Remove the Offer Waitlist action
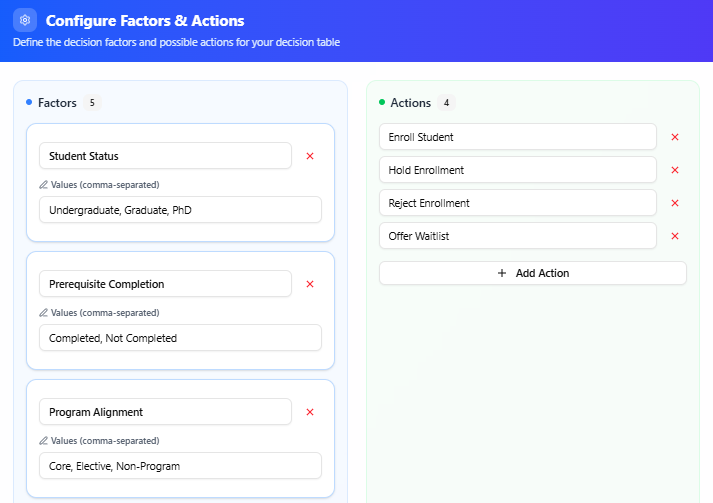 click(x=675, y=236)
